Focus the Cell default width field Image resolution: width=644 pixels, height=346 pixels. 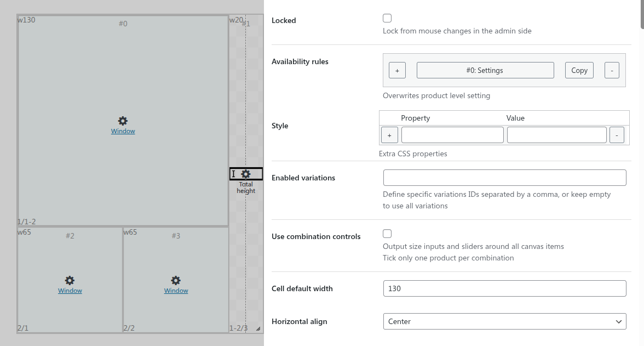(x=504, y=288)
